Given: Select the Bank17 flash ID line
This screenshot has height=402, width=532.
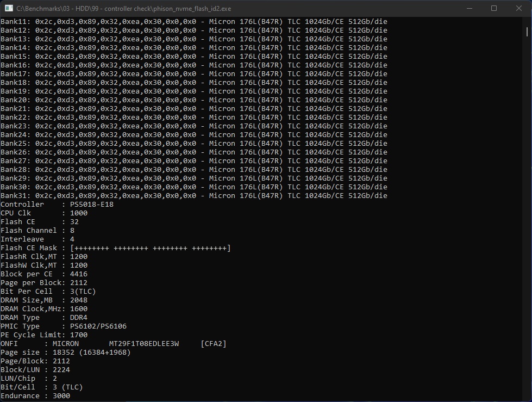Looking at the screenshot, I should click(x=194, y=74).
